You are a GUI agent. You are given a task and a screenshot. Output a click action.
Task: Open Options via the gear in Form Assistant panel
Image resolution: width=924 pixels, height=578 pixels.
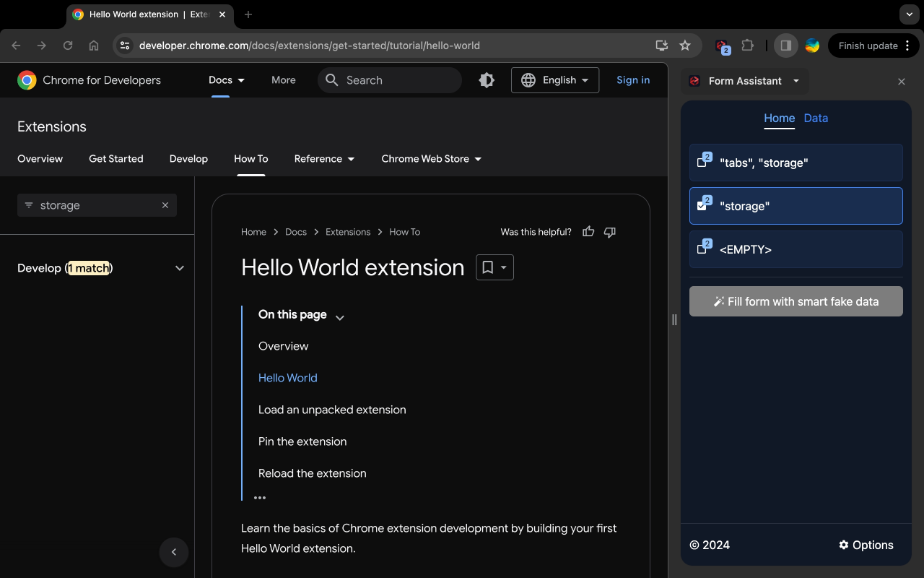point(866,545)
